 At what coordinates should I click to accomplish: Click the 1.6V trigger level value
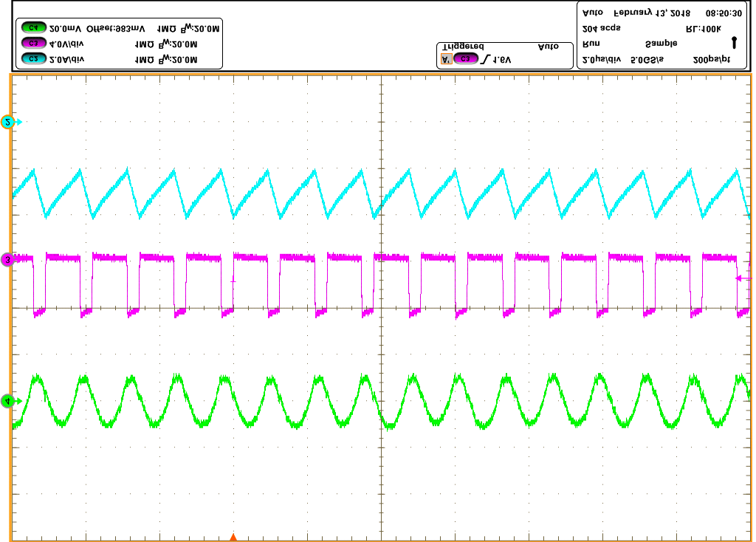coord(503,59)
